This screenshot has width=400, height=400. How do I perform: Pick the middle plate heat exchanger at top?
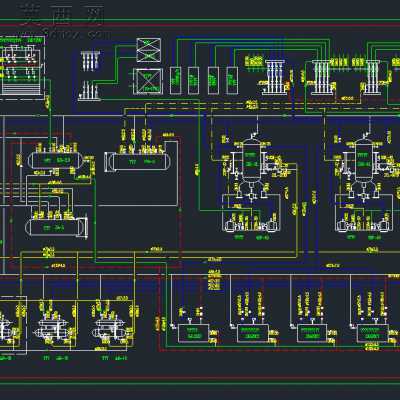coord(321,77)
